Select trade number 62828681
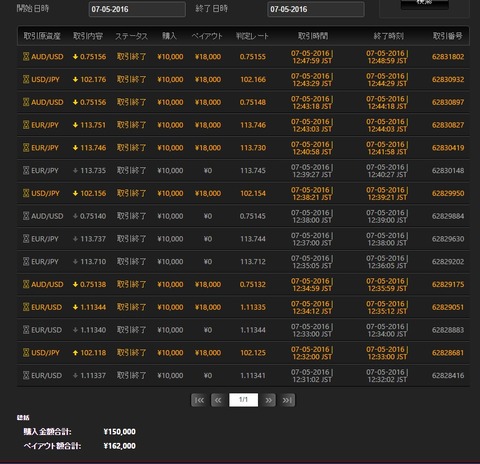Screen dimensions: 480x464 click(448, 353)
